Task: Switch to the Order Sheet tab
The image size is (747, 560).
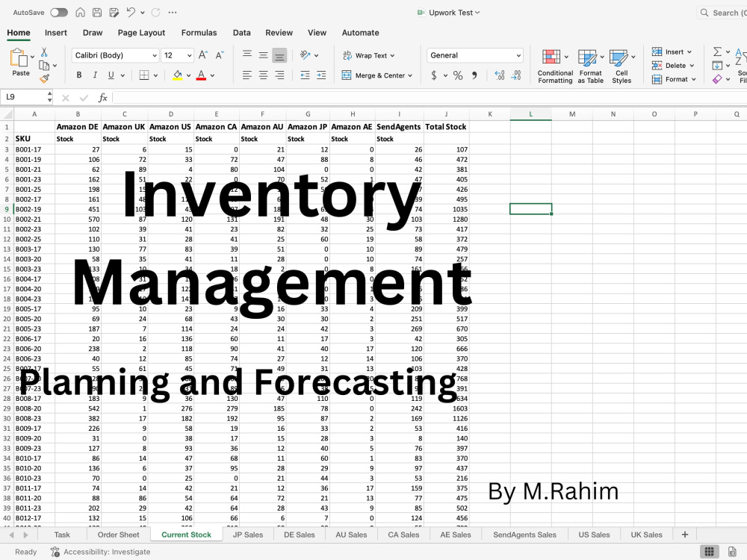Action: tap(118, 535)
